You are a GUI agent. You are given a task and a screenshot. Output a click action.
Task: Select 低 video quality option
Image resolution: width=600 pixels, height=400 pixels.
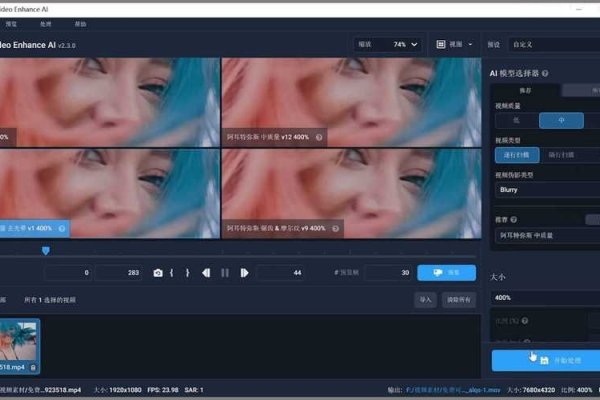point(516,121)
